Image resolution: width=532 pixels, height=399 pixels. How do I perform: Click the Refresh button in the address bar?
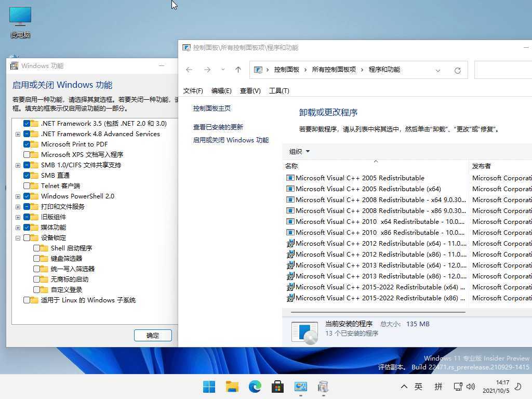coord(458,70)
